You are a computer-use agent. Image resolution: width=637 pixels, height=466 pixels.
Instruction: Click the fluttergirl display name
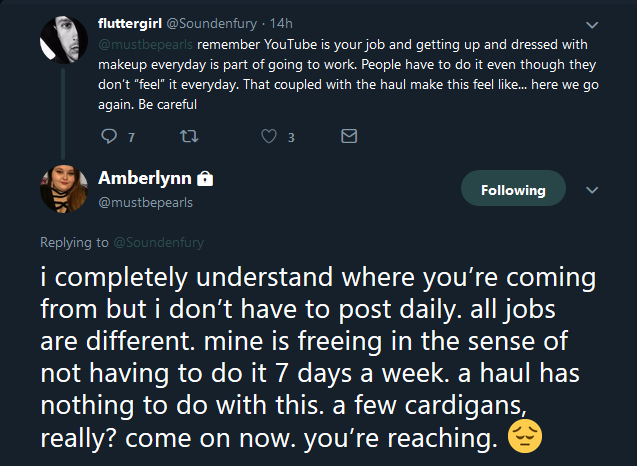130,24
